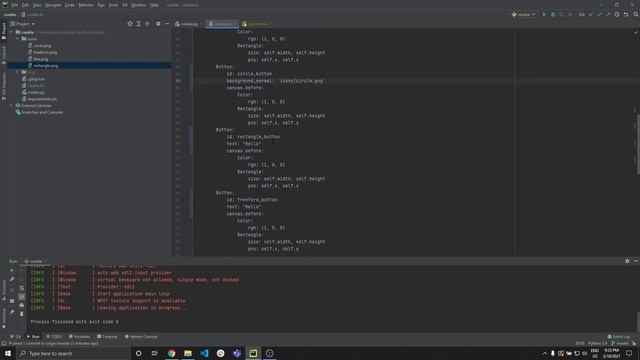Viewport: 640px width, 360px height.
Task: Select rectangle.png in the project tree
Action: click(x=46, y=65)
